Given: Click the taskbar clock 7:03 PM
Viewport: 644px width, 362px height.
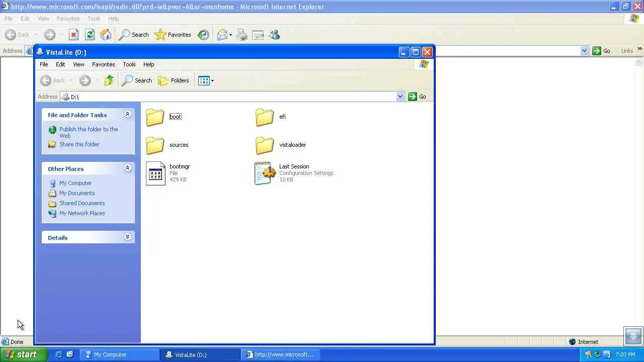Looking at the screenshot, I should pyautogui.click(x=625, y=354).
